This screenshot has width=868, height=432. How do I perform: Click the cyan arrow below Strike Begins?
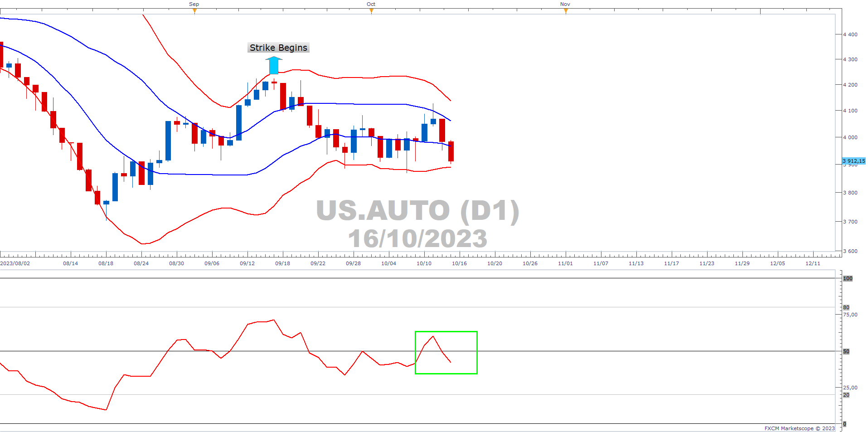click(274, 65)
